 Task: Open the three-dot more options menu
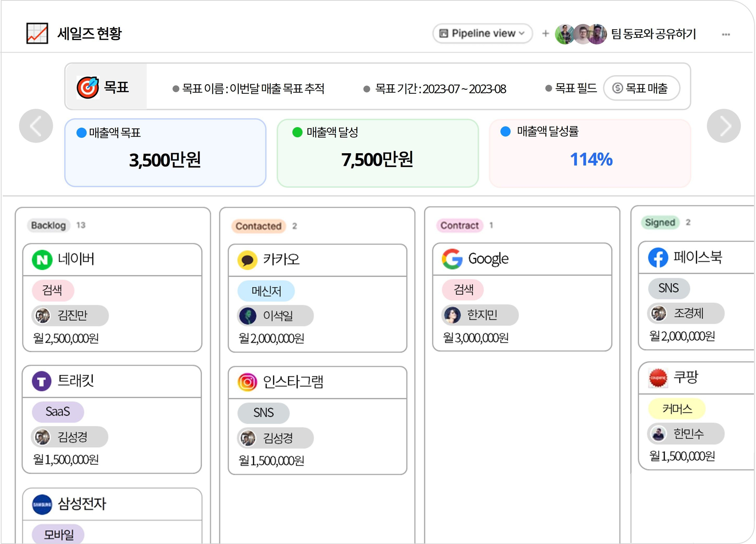pos(726,34)
